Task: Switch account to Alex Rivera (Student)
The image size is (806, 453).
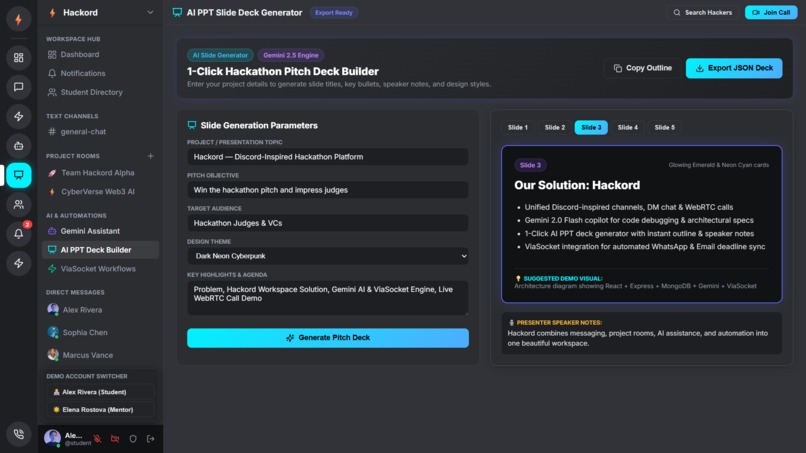Action: 101,392
